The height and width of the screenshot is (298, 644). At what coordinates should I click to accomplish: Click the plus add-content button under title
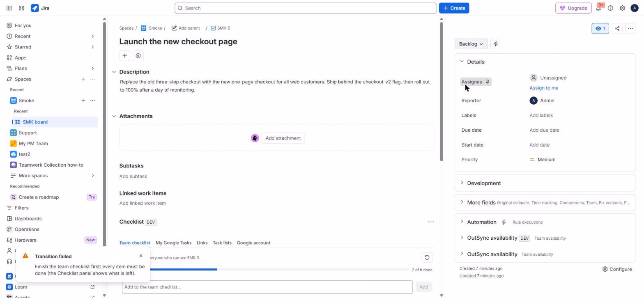tap(124, 56)
